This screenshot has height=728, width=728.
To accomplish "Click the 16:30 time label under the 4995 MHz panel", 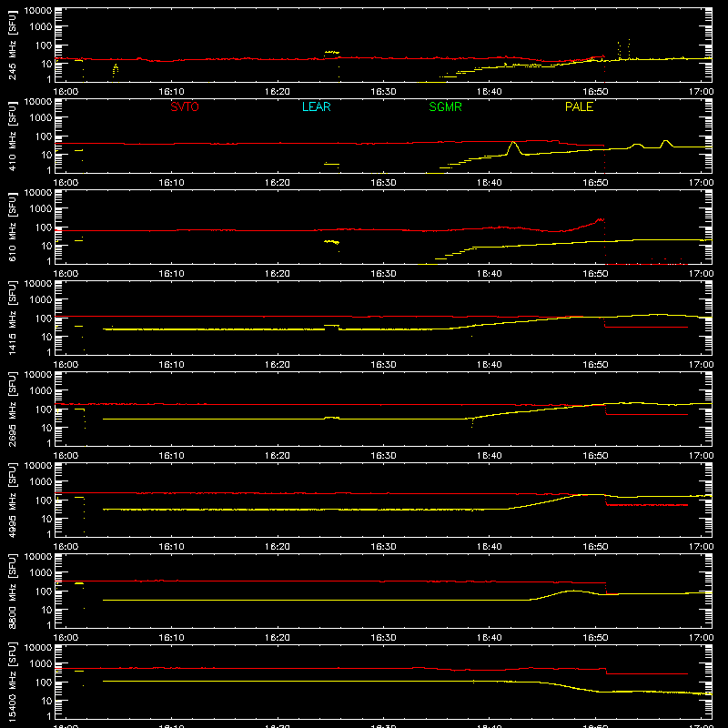I will [383, 547].
